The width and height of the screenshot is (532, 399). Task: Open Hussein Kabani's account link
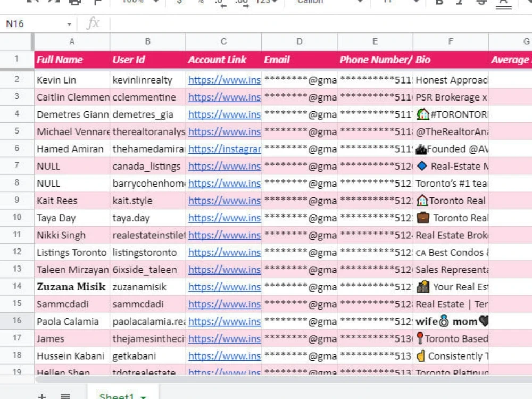[225, 356]
